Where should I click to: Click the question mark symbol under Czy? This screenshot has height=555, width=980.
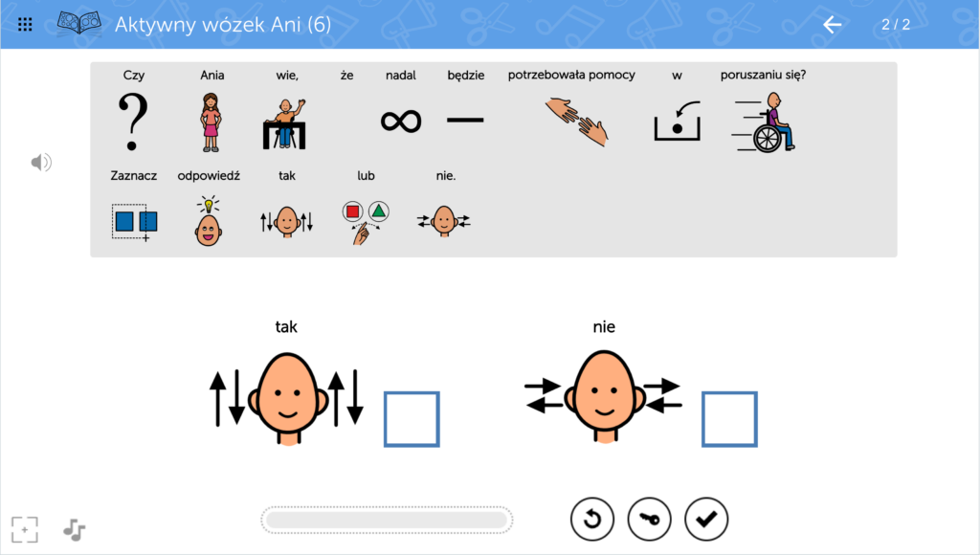click(x=133, y=122)
